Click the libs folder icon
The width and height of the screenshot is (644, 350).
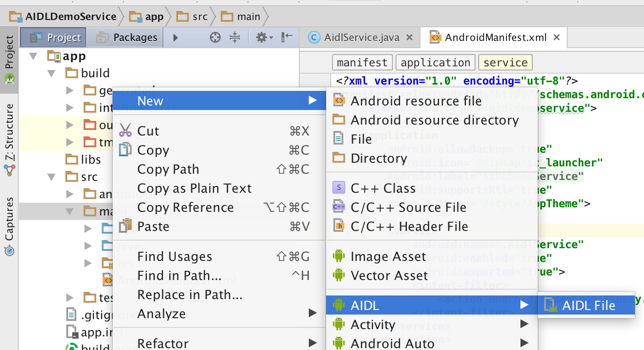(x=72, y=159)
